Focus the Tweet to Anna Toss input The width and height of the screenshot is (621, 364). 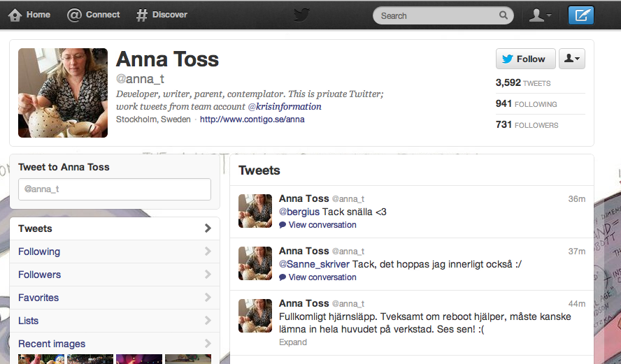(x=115, y=189)
